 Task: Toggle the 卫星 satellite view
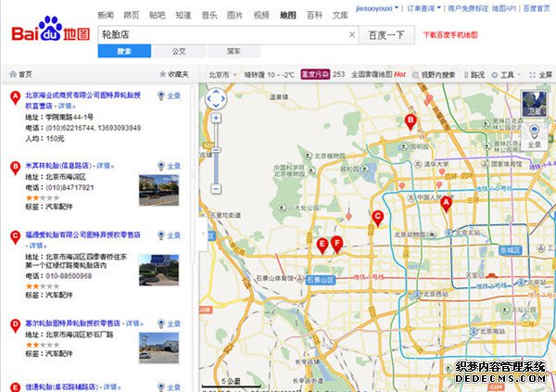coord(533,102)
